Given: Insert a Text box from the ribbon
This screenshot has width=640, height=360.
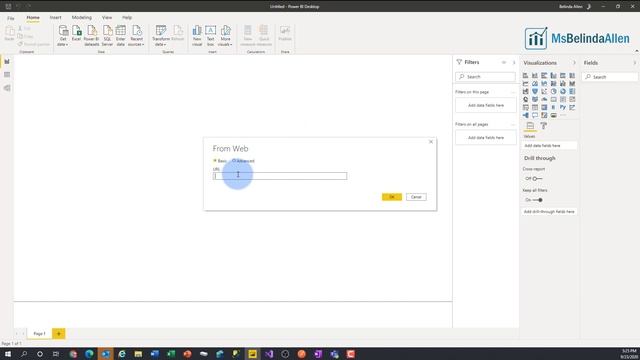Looking at the screenshot, I should coord(211,36).
